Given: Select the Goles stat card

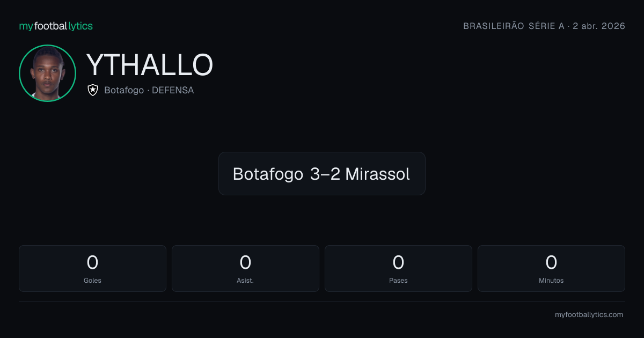Looking at the screenshot, I should coord(92,268).
